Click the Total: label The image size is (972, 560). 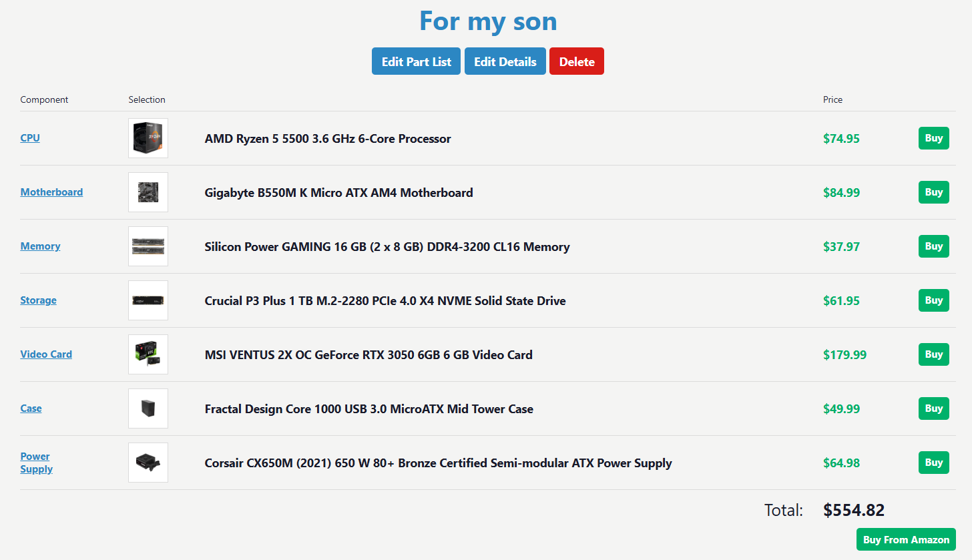[784, 511]
